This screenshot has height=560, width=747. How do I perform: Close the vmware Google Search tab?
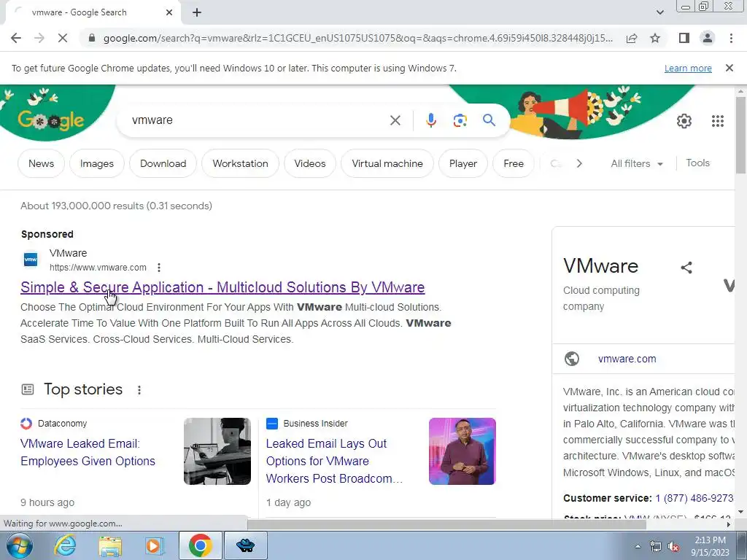point(169,12)
